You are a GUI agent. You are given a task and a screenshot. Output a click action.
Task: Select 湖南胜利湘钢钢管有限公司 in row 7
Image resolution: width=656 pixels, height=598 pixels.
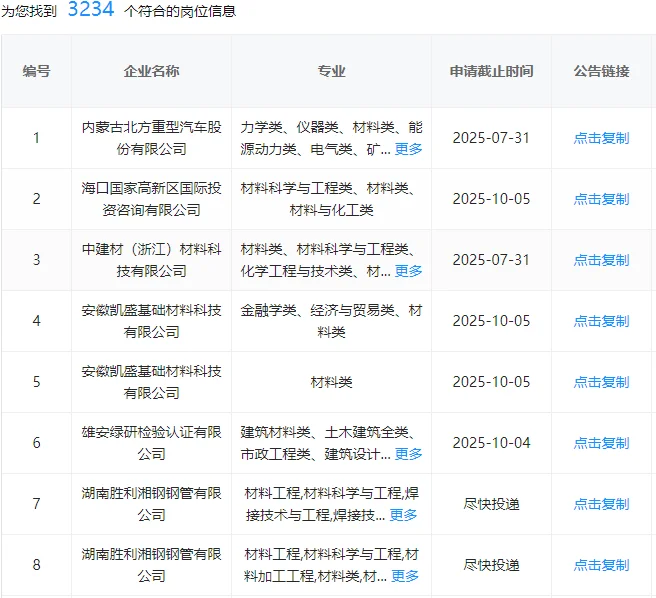[x=151, y=504]
